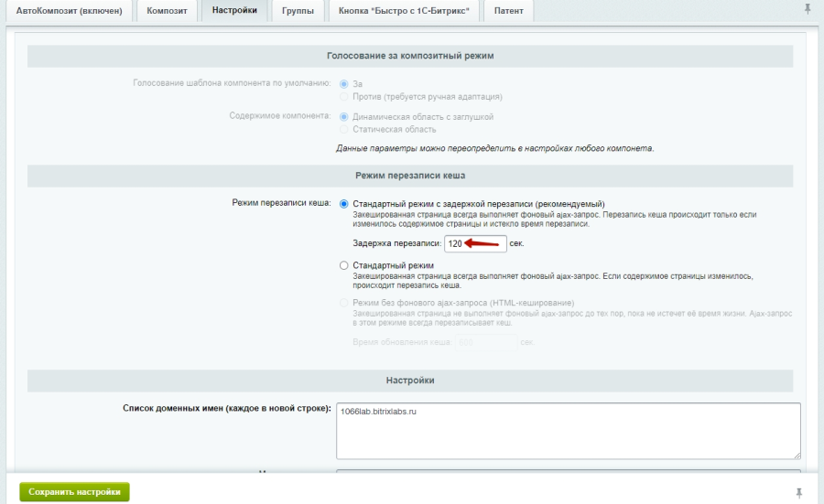Select "Динамическая область с заглушкой" radio option
This screenshot has height=504, width=824.
click(344, 117)
